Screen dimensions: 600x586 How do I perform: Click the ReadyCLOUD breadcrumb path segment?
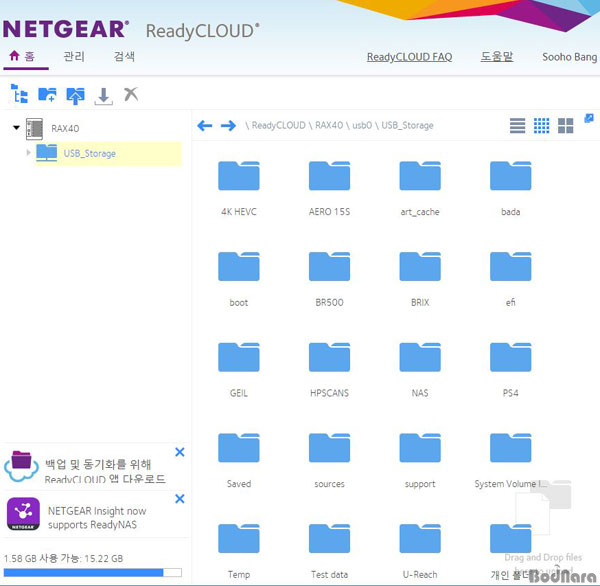click(x=279, y=126)
